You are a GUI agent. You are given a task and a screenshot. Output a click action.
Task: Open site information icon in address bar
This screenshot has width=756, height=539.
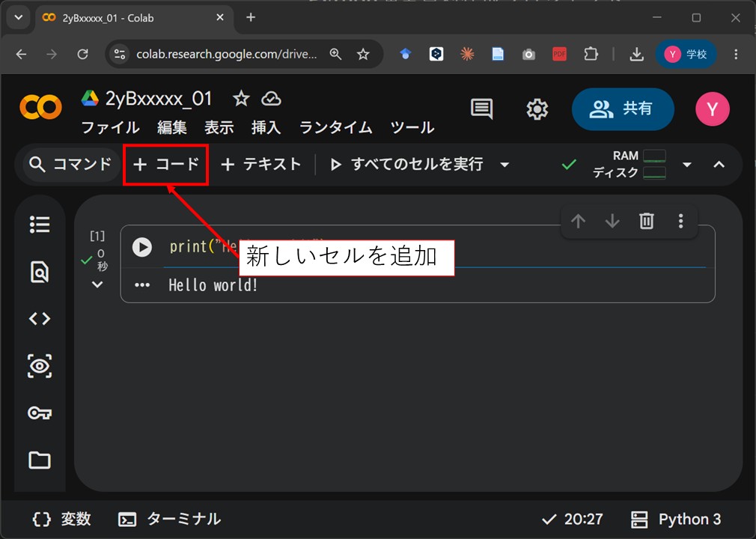(120, 54)
